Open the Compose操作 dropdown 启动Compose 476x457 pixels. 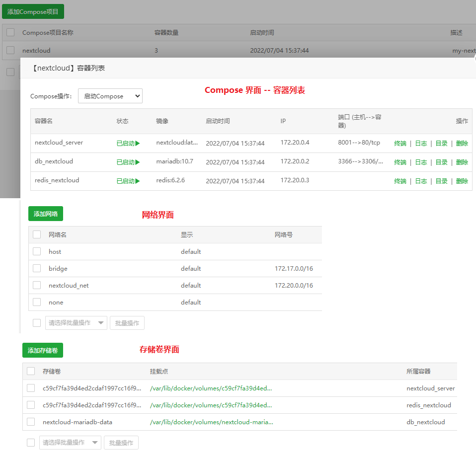click(x=110, y=96)
